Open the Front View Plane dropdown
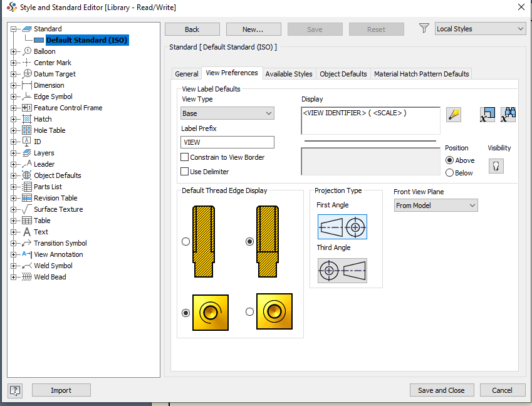The width and height of the screenshot is (532, 406). pyautogui.click(x=435, y=205)
